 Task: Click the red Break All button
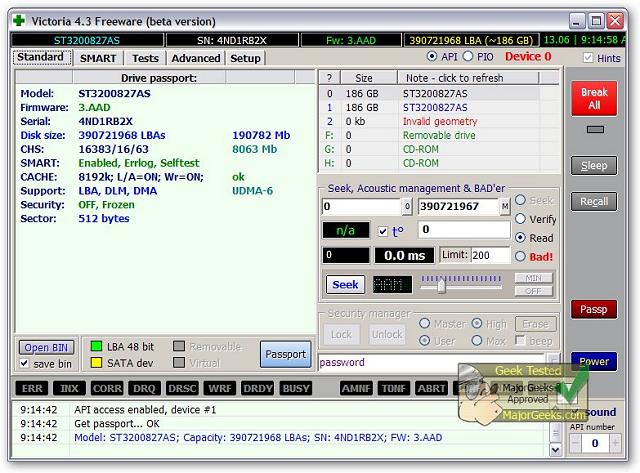click(x=594, y=99)
